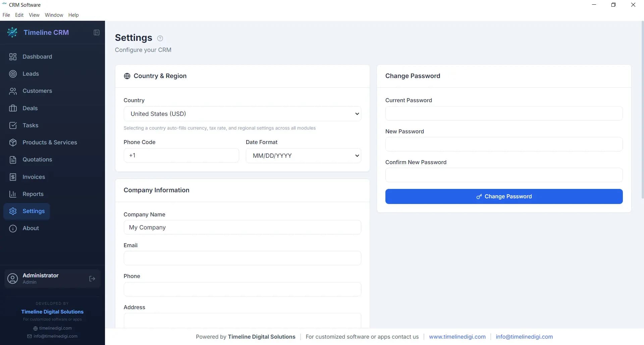Open the Date Format dropdown
Screen dimensions: 644x345
[303, 155]
